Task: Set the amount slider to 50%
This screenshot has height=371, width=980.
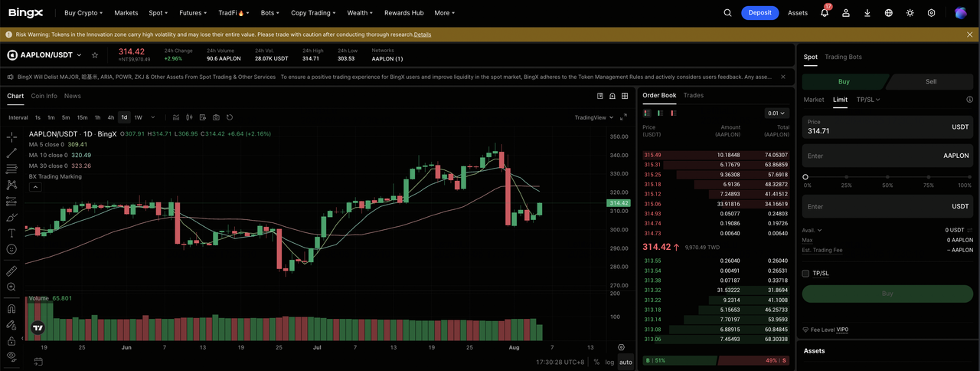Action: coord(887,177)
